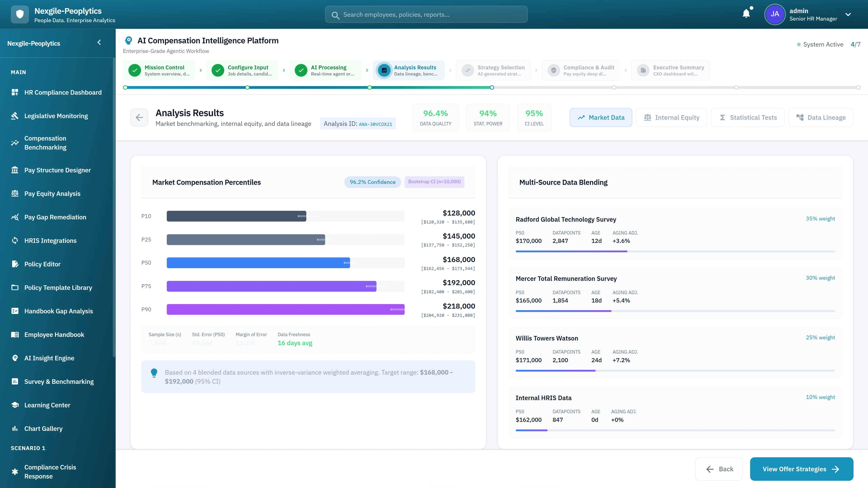Collapse the Nexgile-Peoplytics sidebar
868x488 pixels.
(99, 42)
